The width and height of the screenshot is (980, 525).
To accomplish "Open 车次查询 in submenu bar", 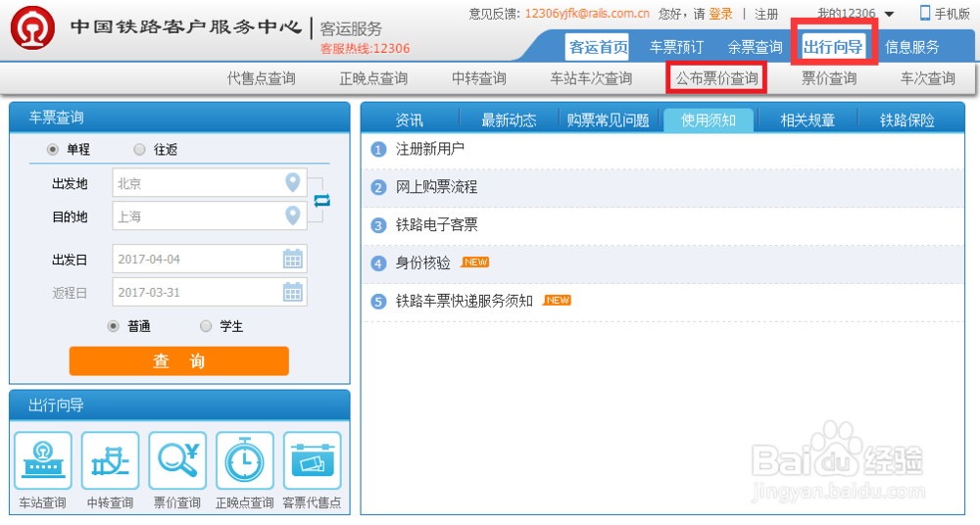I will pyautogui.click(x=927, y=78).
